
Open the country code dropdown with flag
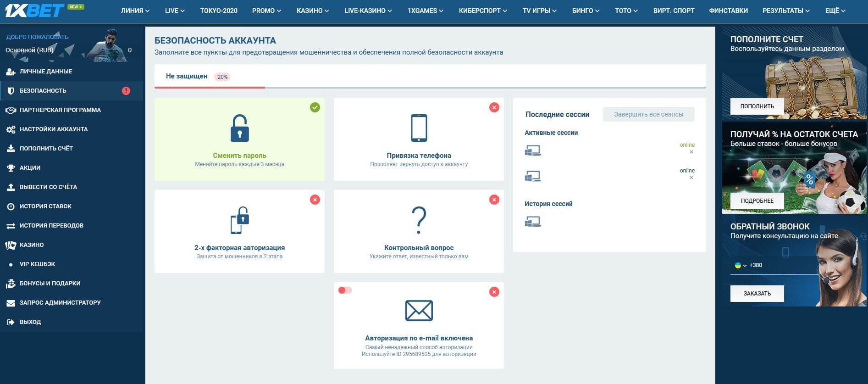point(741,265)
